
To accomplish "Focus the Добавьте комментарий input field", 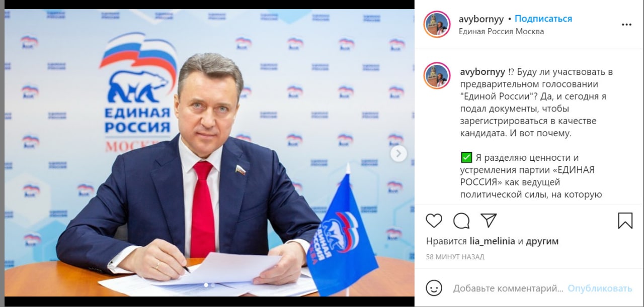I will 508,288.
